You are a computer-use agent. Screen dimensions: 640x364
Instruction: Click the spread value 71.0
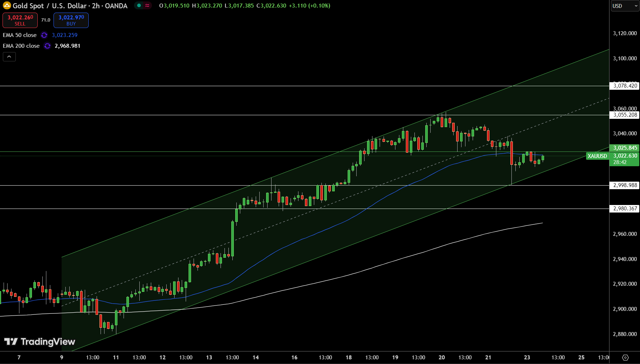tap(46, 20)
